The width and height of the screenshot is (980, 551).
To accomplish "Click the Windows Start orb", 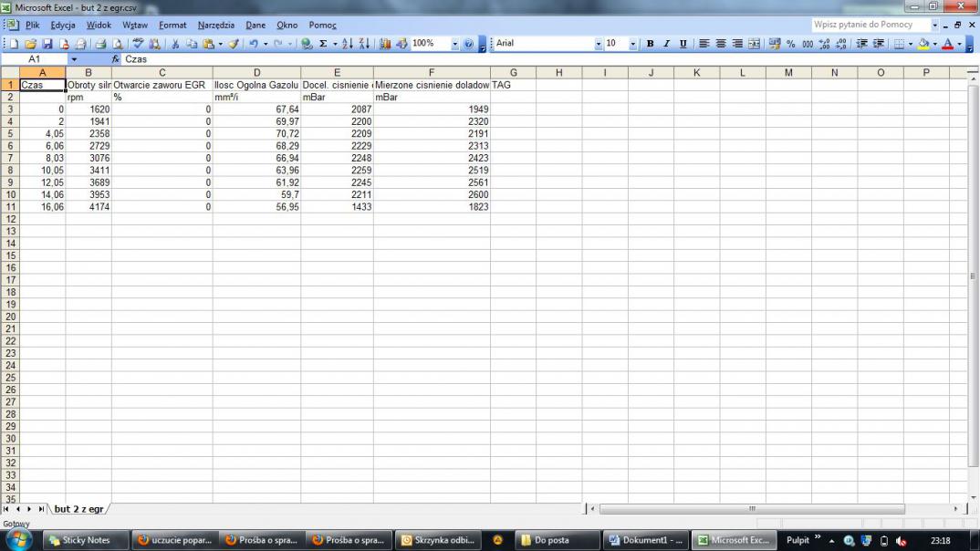I will (x=18, y=540).
